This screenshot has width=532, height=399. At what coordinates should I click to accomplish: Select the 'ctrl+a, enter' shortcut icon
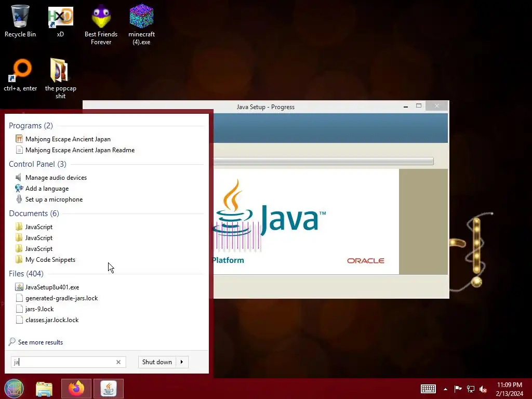coord(20,75)
